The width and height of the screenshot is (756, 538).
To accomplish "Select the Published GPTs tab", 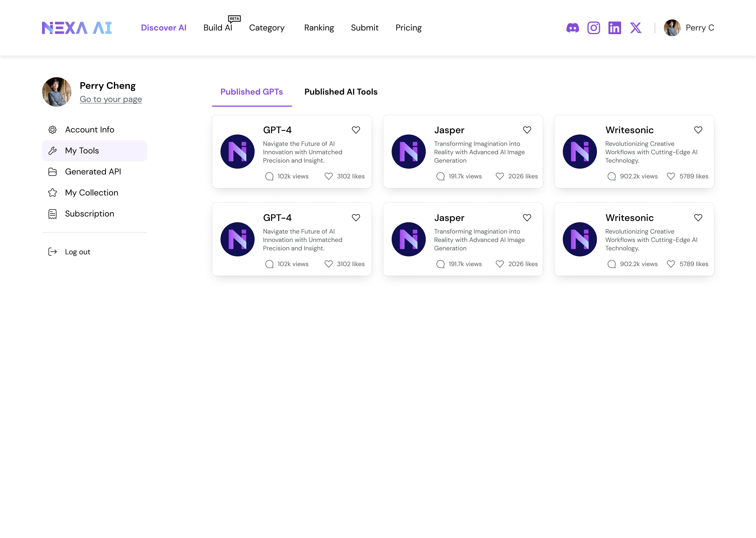I will (x=251, y=92).
